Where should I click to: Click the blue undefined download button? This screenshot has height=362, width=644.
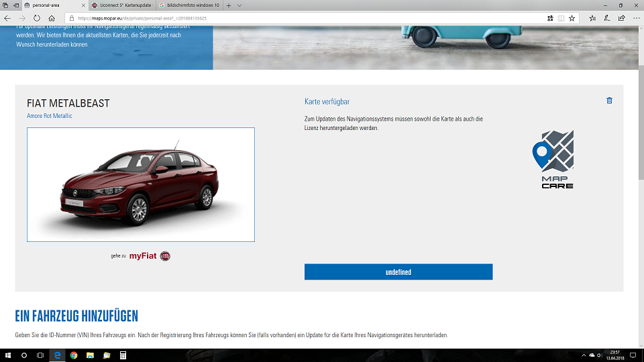pyautogui.click(x=398, y=272)
